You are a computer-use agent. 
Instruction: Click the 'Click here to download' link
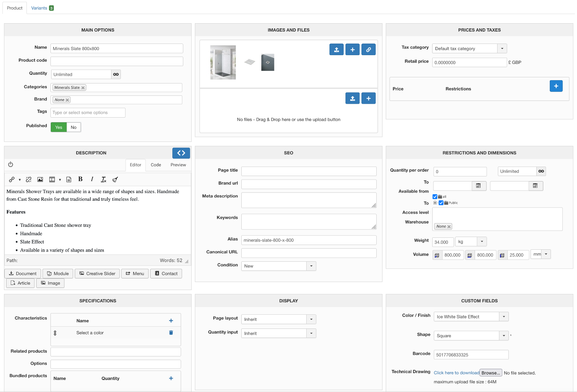click(x=456, y=373)
